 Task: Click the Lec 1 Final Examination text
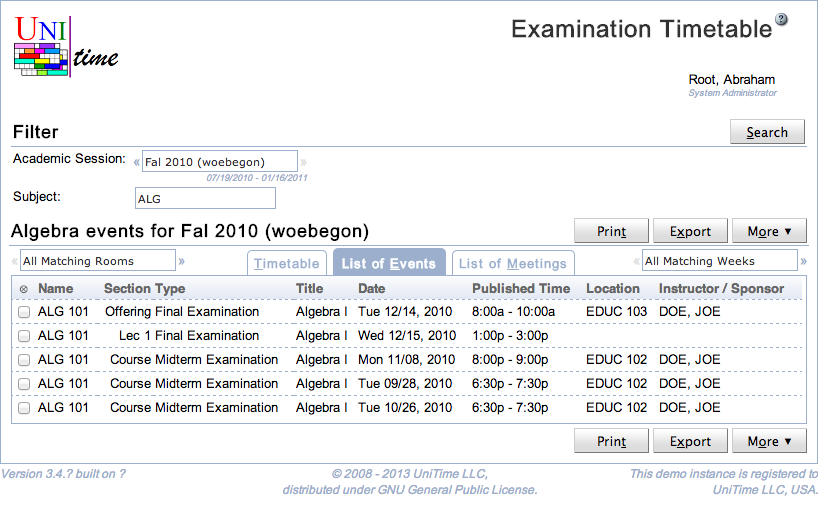point(189,335)
